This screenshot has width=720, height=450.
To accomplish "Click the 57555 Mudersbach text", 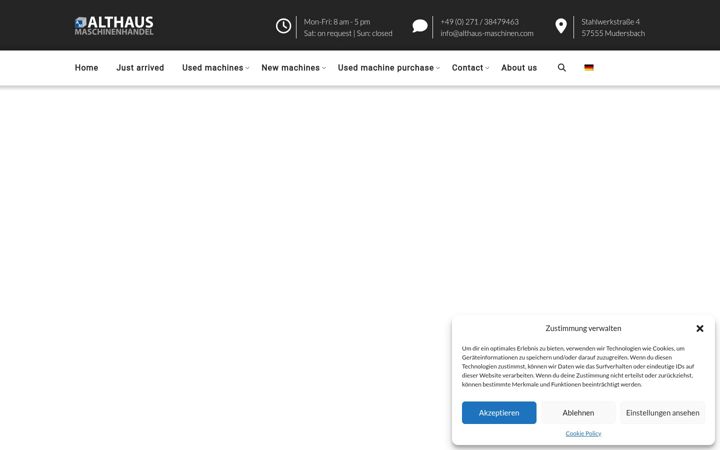I will (613, 33).
